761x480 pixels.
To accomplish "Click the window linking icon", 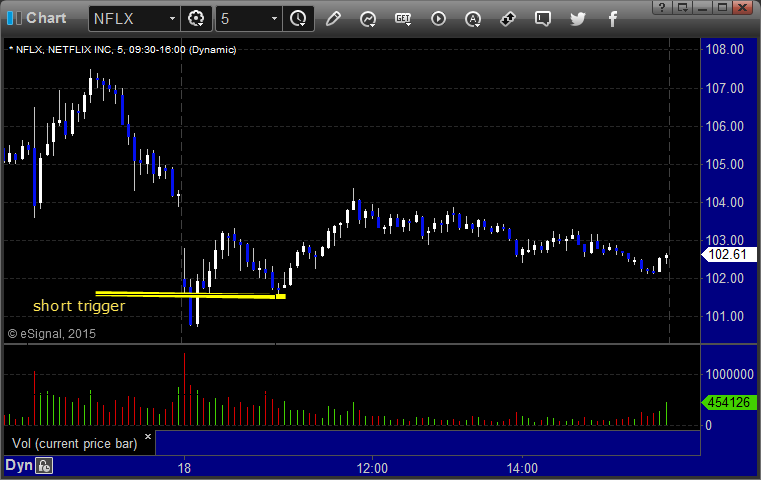I will click(508, 19).
